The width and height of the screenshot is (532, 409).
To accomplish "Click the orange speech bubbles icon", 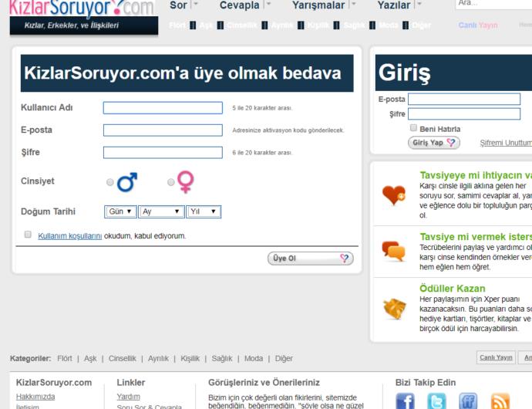I will pyautogui.click(x=393, y=251).
